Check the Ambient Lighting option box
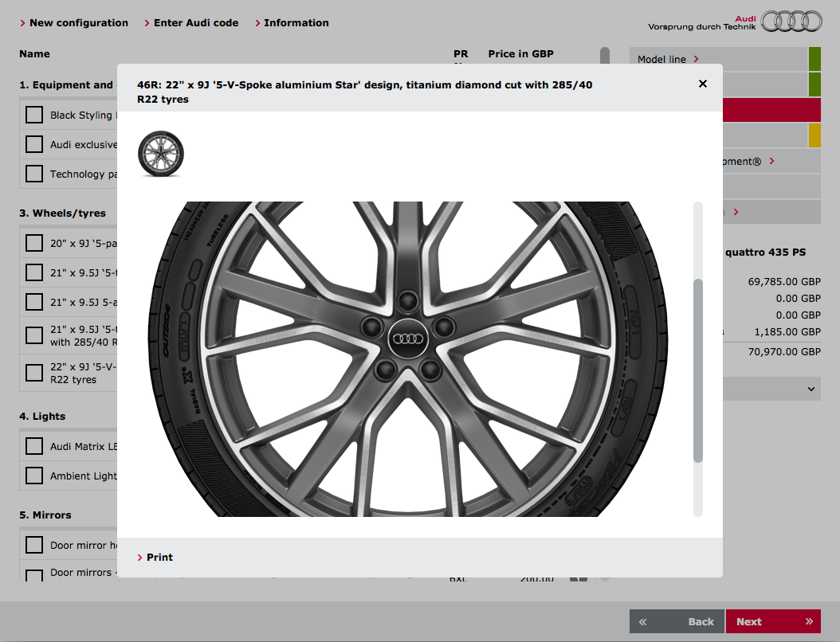 [34, 476]
